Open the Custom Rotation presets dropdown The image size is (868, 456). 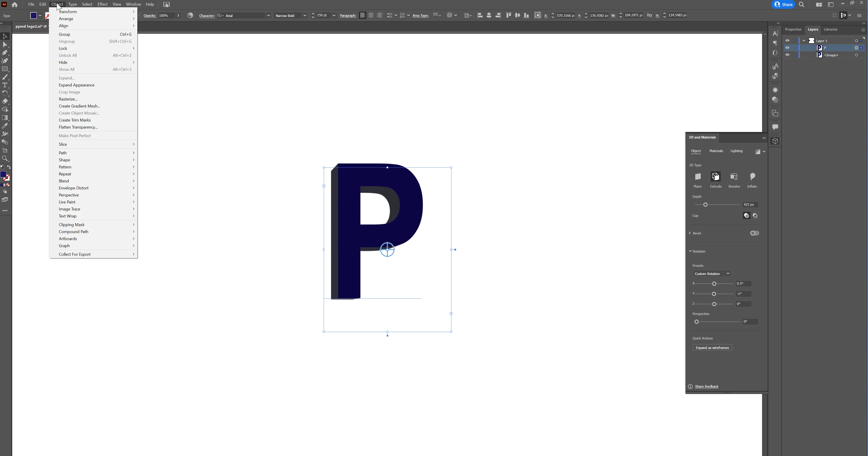click(711, 274)
